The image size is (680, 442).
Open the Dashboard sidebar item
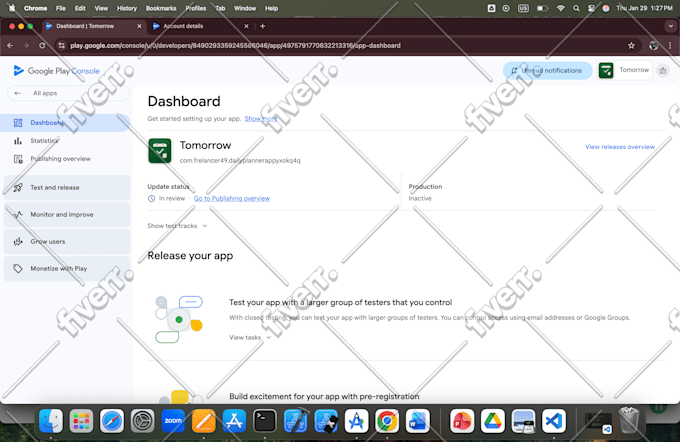coord(65,123)
